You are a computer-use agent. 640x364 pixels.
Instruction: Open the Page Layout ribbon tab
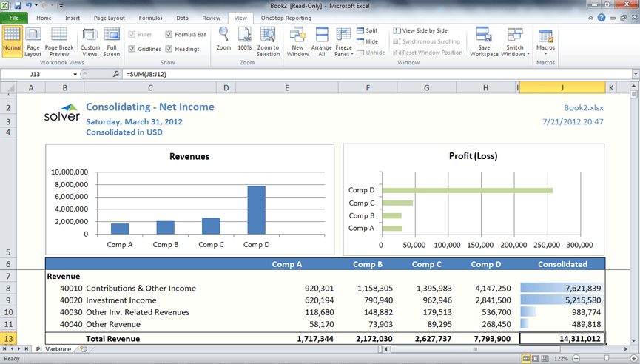click(110, 18)
